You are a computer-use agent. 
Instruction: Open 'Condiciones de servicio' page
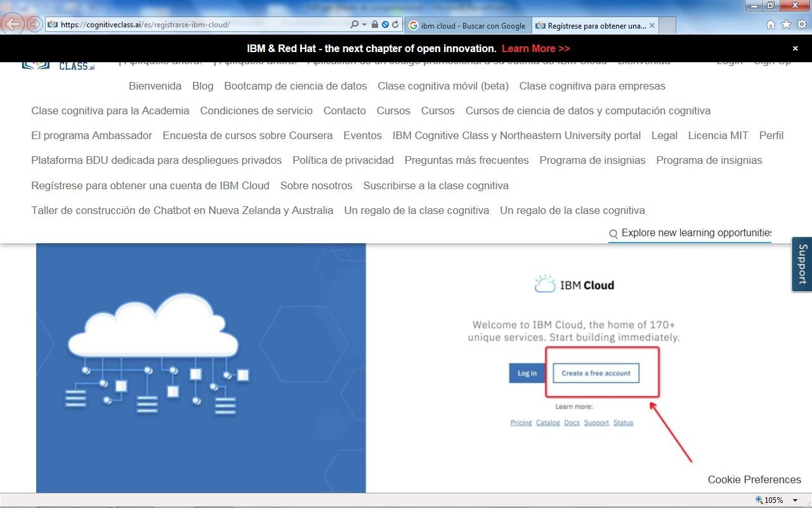[256, 110]
